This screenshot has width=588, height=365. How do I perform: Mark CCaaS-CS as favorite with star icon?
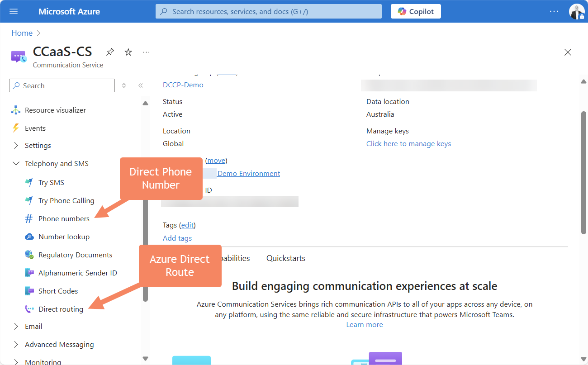(128, 52)
